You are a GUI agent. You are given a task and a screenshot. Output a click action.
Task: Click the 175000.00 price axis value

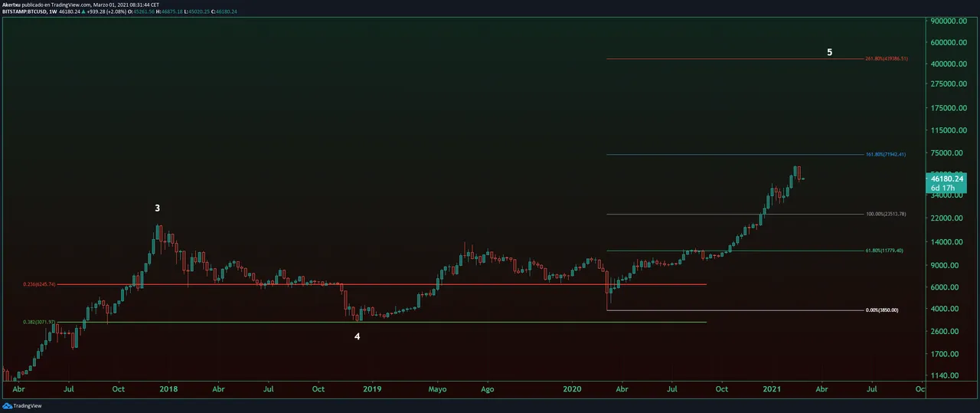(948, 109)
